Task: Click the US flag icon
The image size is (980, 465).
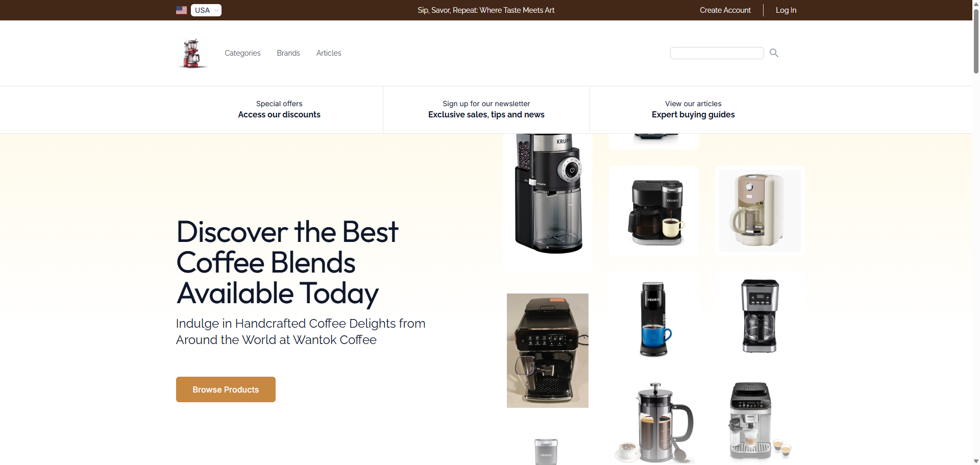Action: (x=181, y=10)
